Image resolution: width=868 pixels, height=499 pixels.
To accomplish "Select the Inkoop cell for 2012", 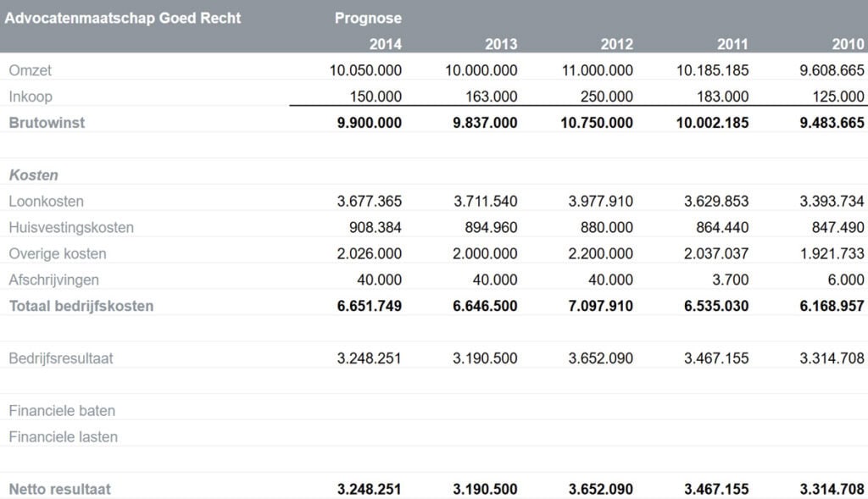I will 605,97.
